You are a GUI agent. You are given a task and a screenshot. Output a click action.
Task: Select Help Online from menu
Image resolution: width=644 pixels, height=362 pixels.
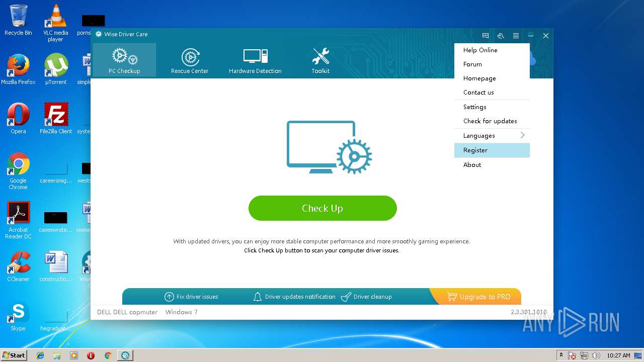point(492,50)
